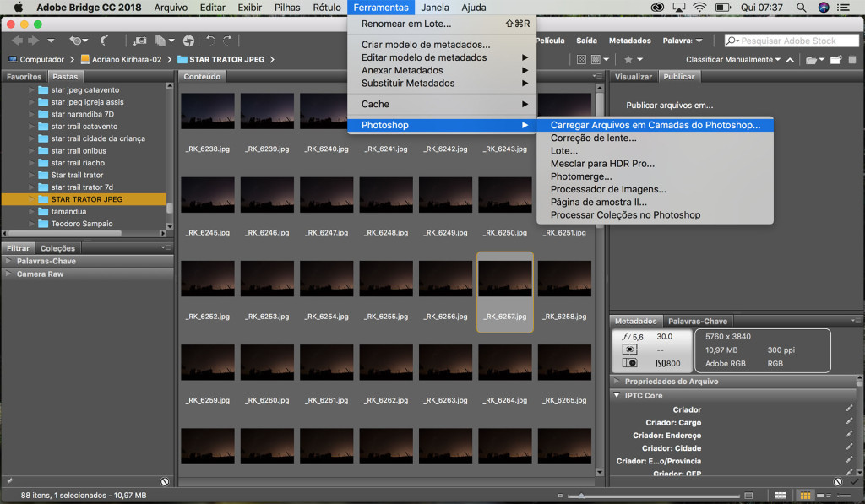Expand the tamandua folder tree arrow
The height and width of the screenshot is (504, 865).
point(31,211)
